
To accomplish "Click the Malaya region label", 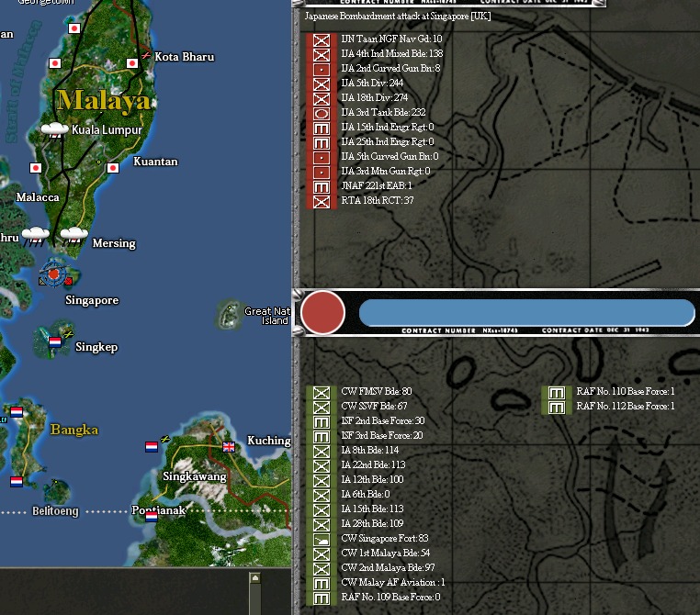I will click(104, 100).
